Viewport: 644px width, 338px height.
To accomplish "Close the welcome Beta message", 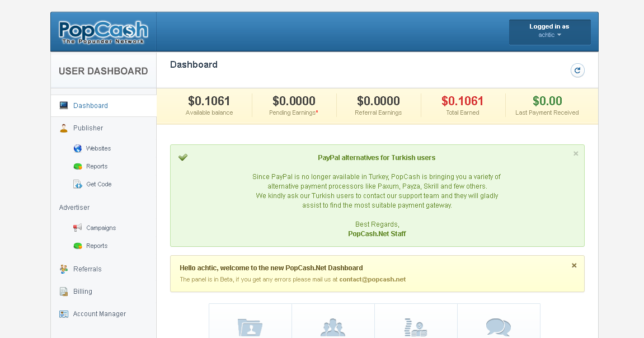I will tap(574, 265).
